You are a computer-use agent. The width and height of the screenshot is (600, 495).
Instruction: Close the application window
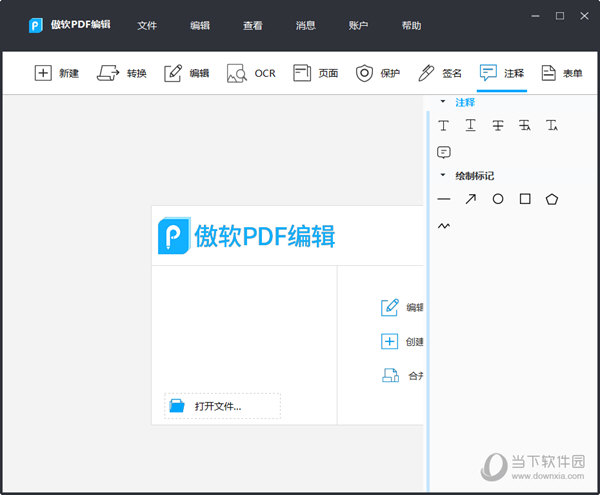click(x=584, y=16)
